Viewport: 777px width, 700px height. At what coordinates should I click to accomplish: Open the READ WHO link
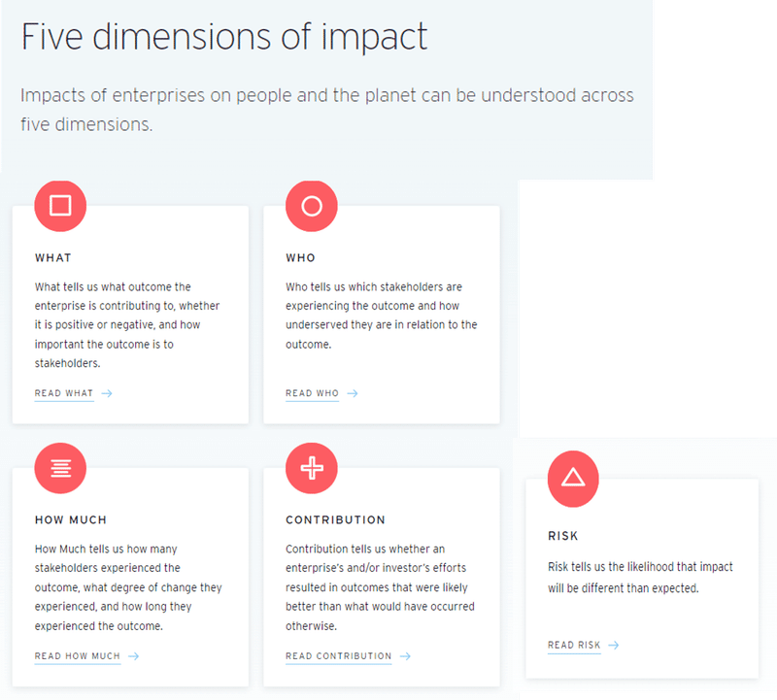[x=312, y=393]
